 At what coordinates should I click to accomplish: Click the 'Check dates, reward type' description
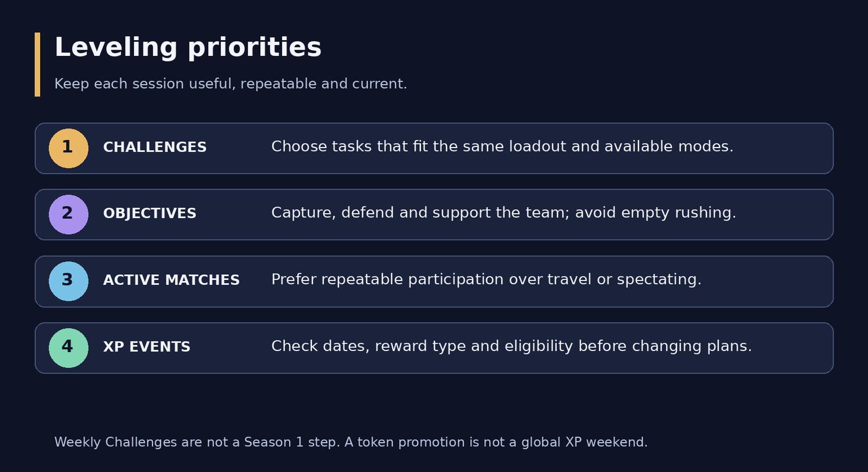pos(511,347)
